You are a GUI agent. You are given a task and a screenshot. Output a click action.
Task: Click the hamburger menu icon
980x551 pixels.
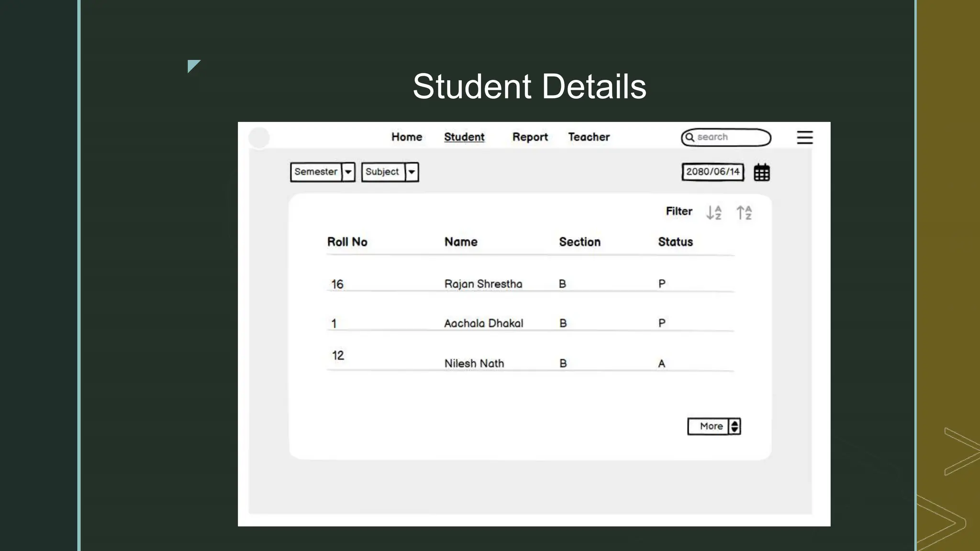[804, 137]
